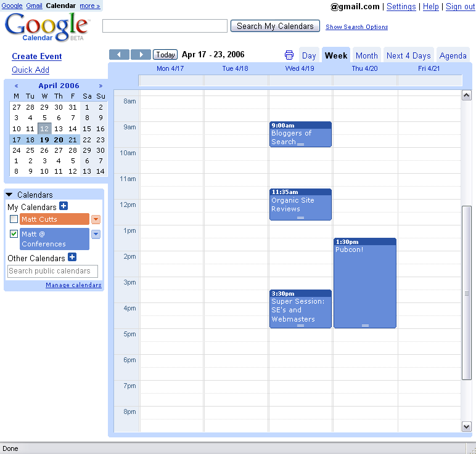Add new calendar under My Calendars

click(x=64, y=206)
